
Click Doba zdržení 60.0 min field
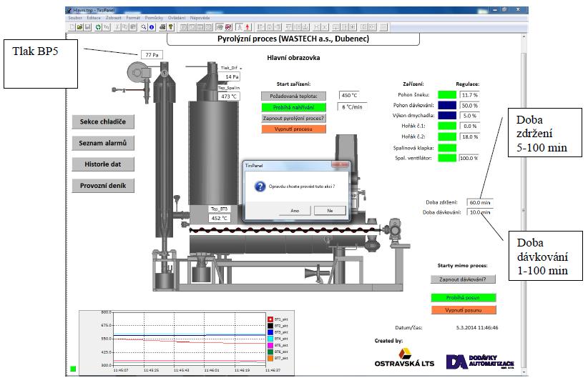479,203
